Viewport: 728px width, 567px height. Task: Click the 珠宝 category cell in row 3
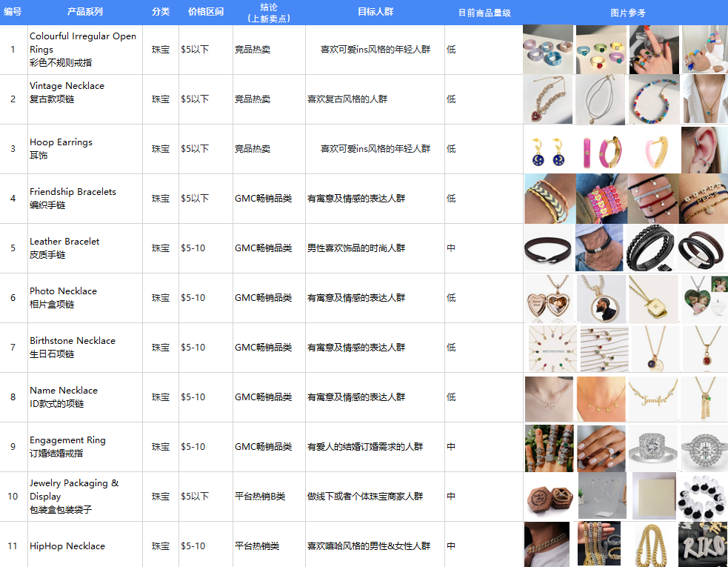[161, 149]
